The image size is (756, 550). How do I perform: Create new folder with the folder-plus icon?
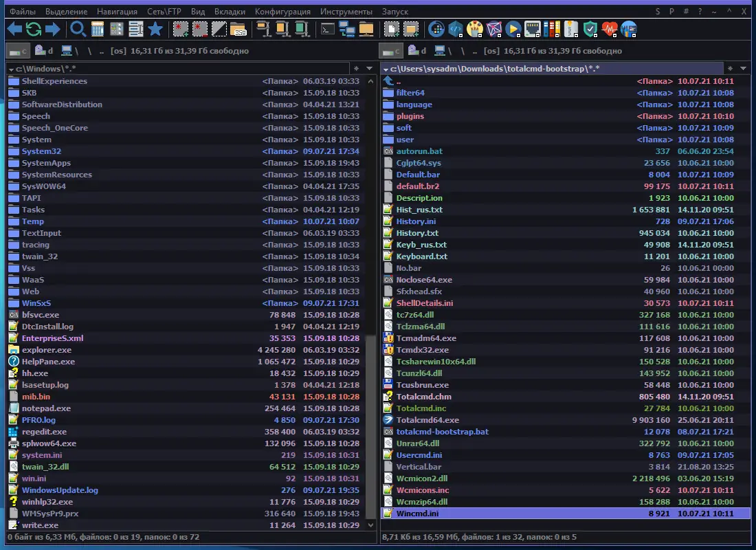coord(411,30)
